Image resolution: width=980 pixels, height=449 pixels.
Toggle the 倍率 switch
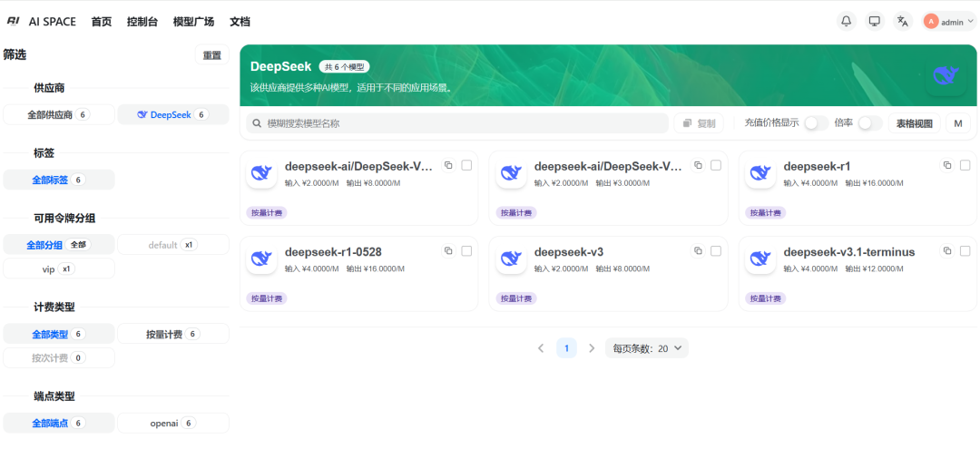click(869, 123)
